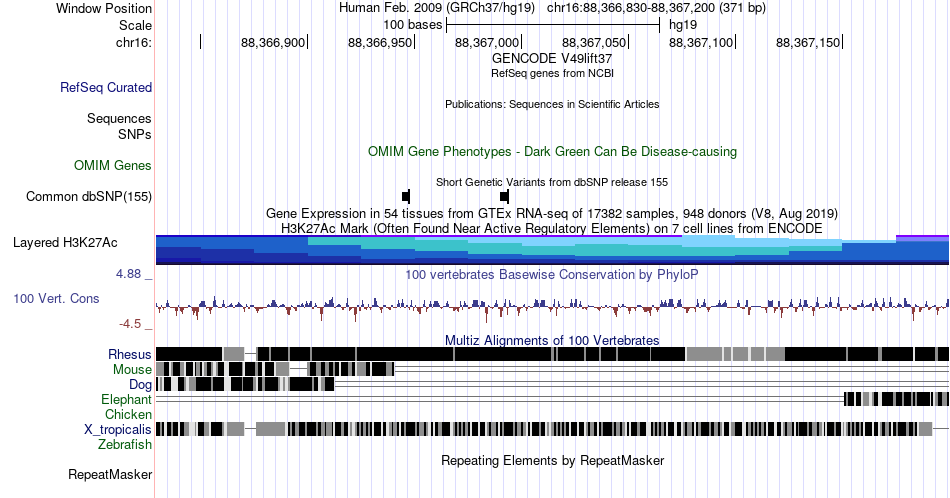
Task: Click the Sequences track label
Action: pos(119,118)
